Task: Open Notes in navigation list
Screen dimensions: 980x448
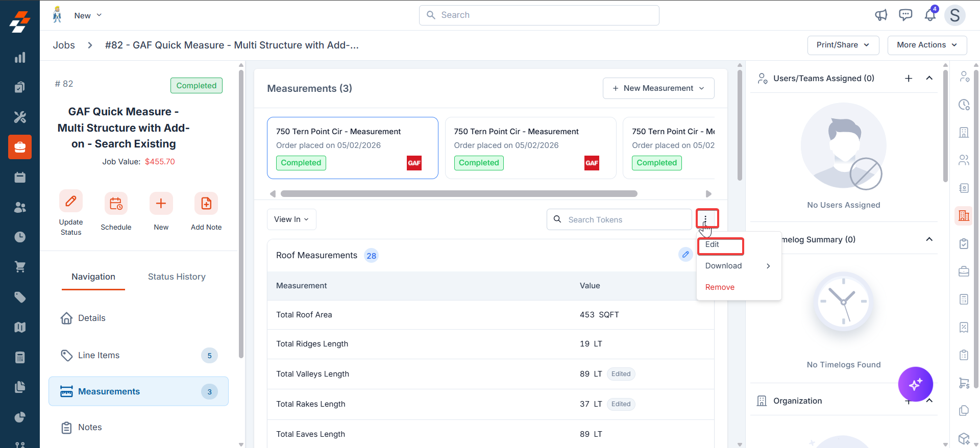Action: tap(138, 427)
